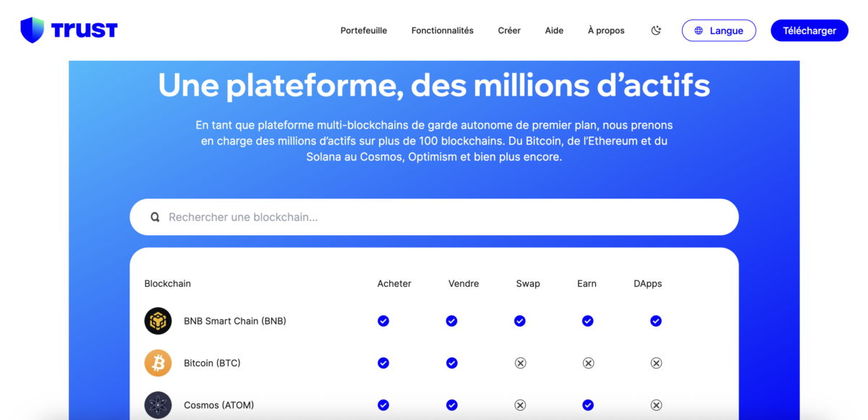This screenshot has width=868, height=420.
Task: Open the Portefeuille menu
Action: click(x=364, y=30)
